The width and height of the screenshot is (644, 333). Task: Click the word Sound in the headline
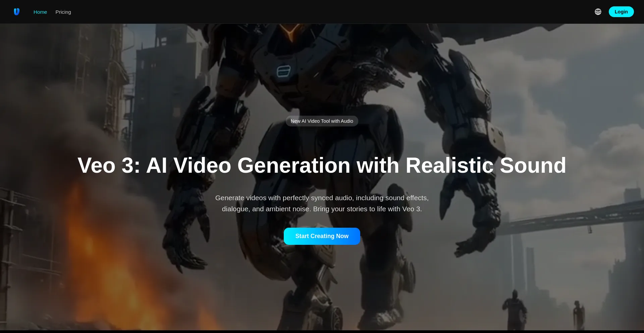pyautogui.click(x=533, y=165)
